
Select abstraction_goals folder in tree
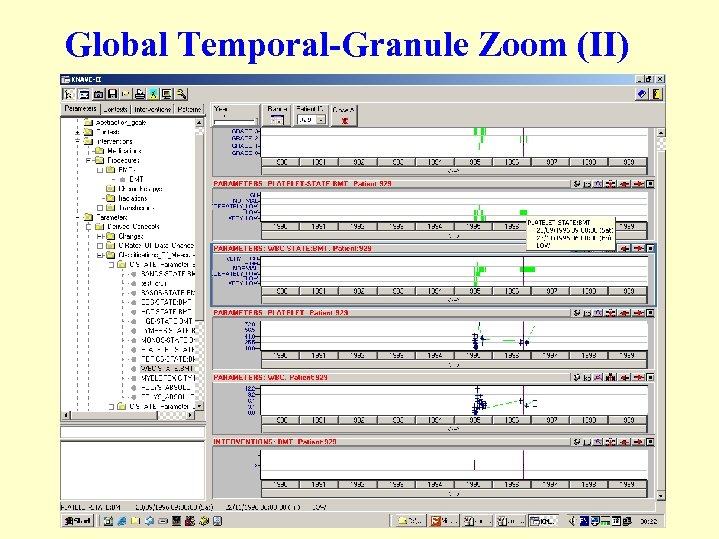(121, 123)
